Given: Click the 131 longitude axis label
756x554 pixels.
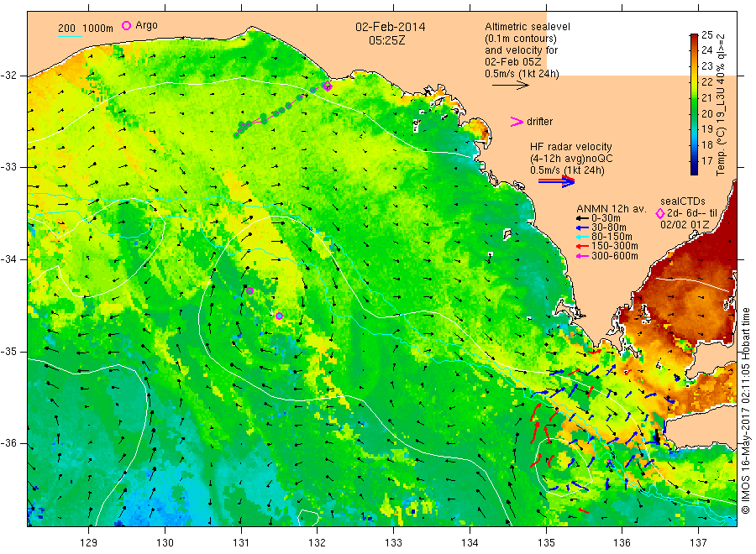Looking at the screenshot, I should [x=241, y=543].
